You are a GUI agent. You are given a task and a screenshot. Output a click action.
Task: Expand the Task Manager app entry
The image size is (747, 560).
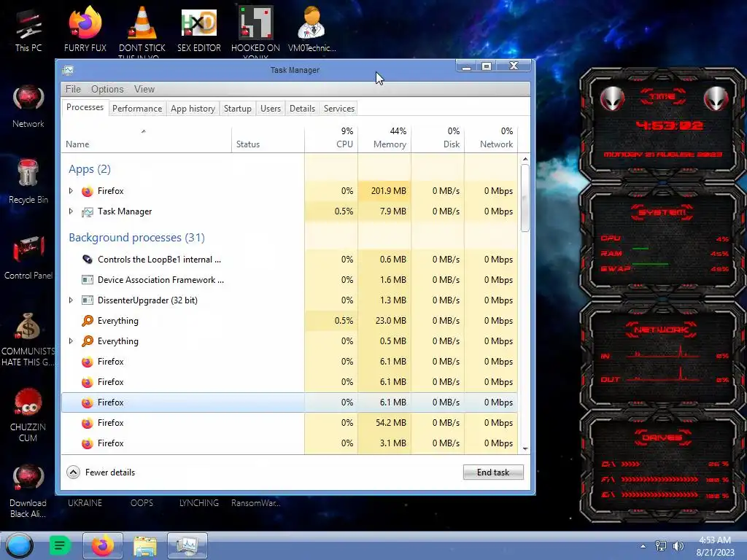71,211
